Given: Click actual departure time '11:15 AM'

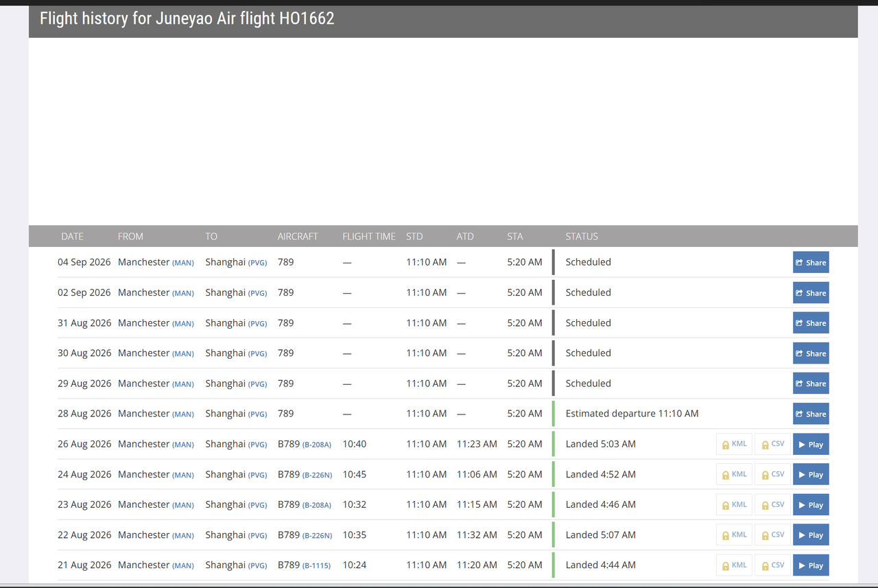Looking at the screenshot, I should 477,504.
